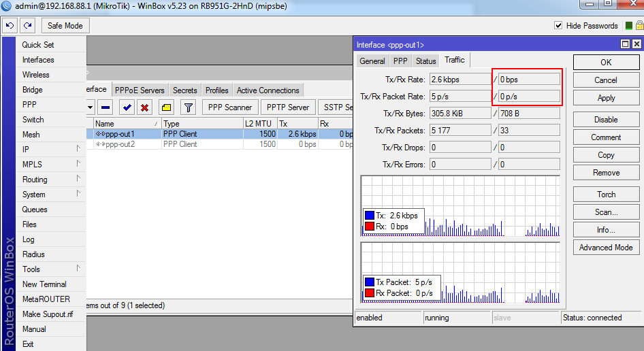
Task: Click the Remove button
Action: 606,173
